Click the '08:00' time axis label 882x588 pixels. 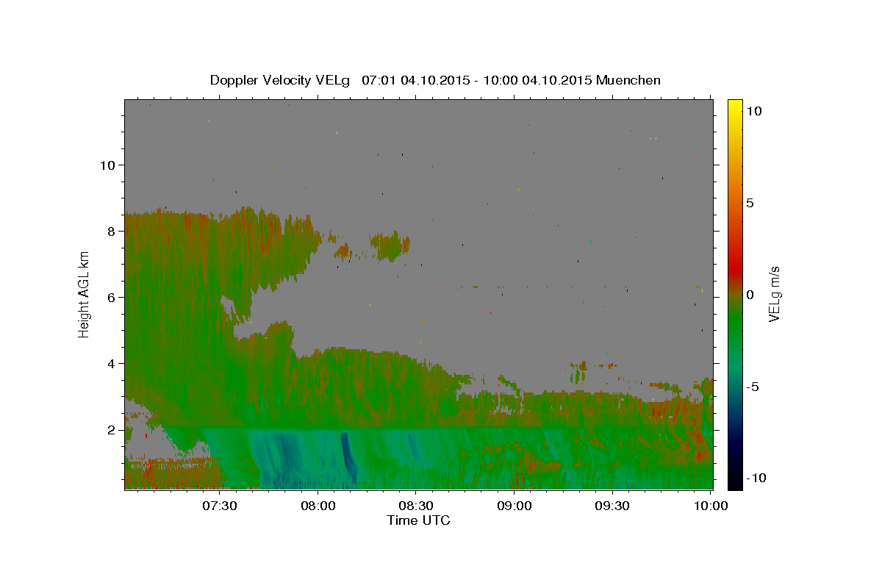coord(318,506)
